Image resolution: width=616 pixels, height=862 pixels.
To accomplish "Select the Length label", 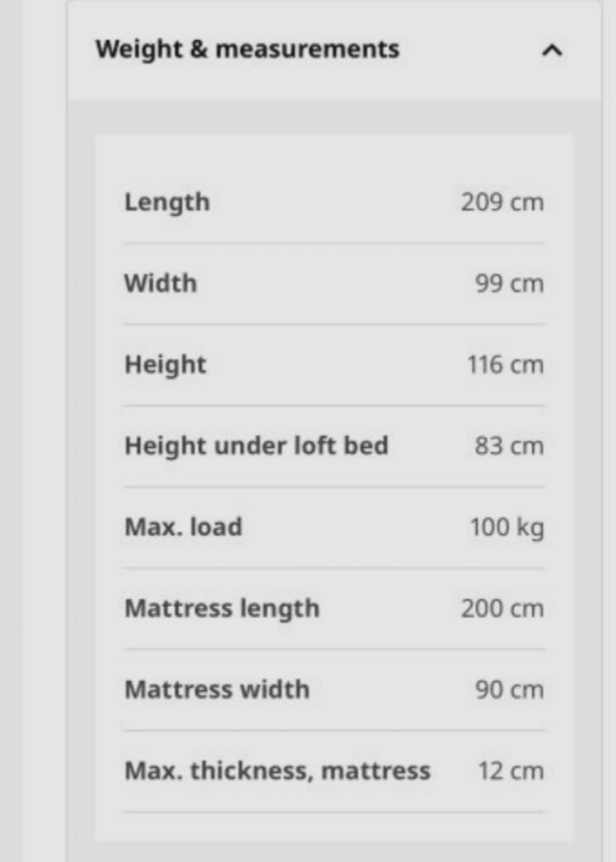I will click(x=167, y=202).
